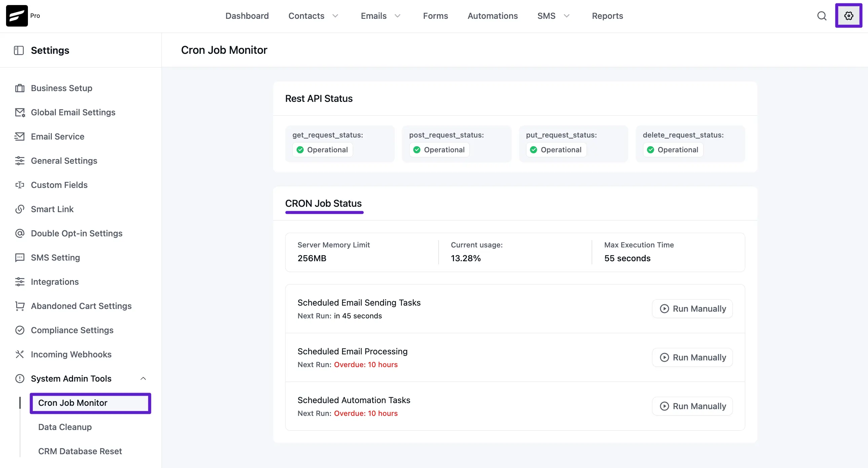Click Overdue text under Scheduled Email Processing
This screenshot has width=868, height=468.
click(366, 364)
